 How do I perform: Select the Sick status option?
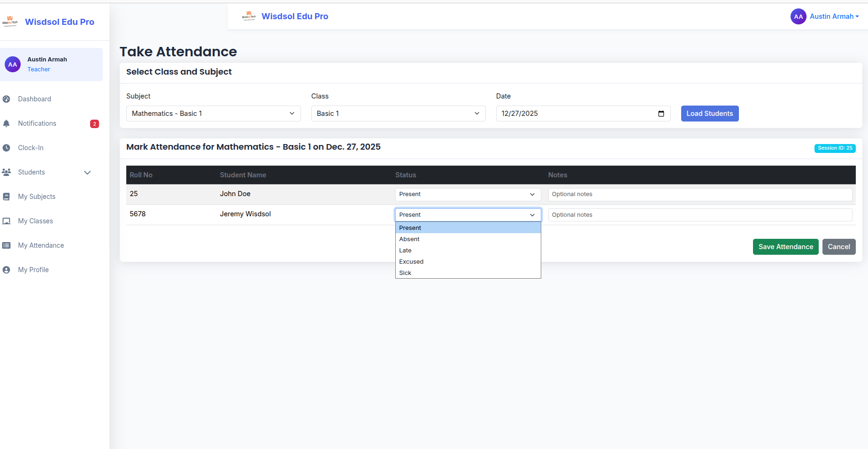click(x=405, y=273)
